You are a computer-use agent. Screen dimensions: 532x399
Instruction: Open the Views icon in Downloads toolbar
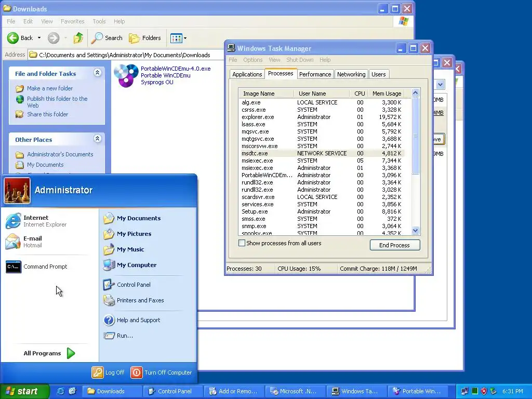[x=177, y=38]
